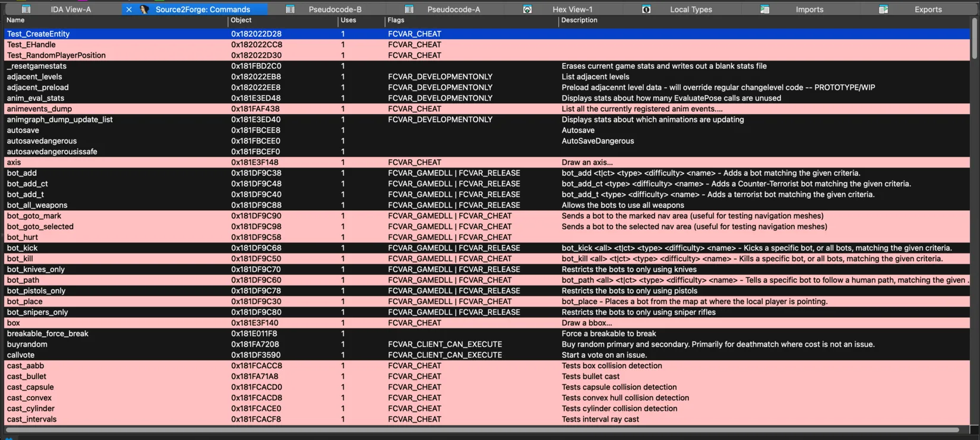Select the axis command row
The image size is (980, 440).
point(487,162)
